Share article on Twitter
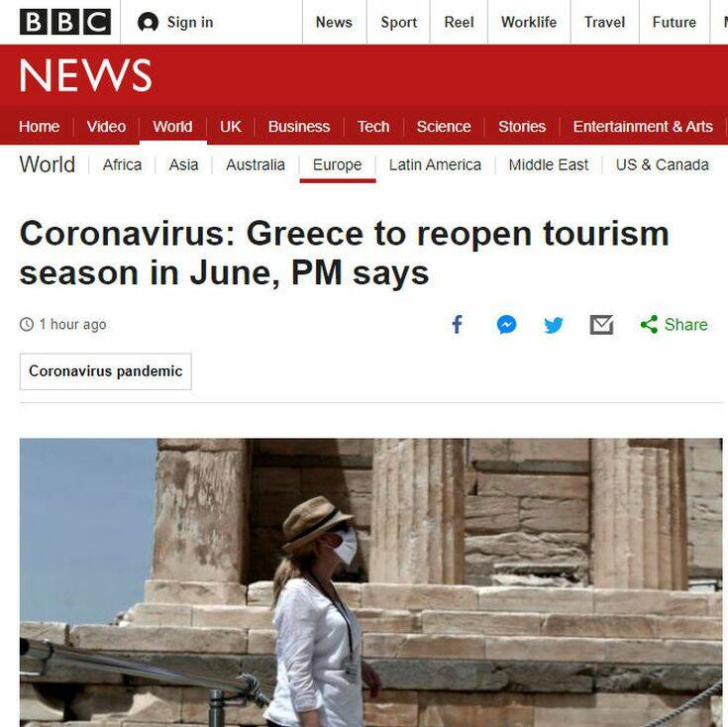 (554, 325)
